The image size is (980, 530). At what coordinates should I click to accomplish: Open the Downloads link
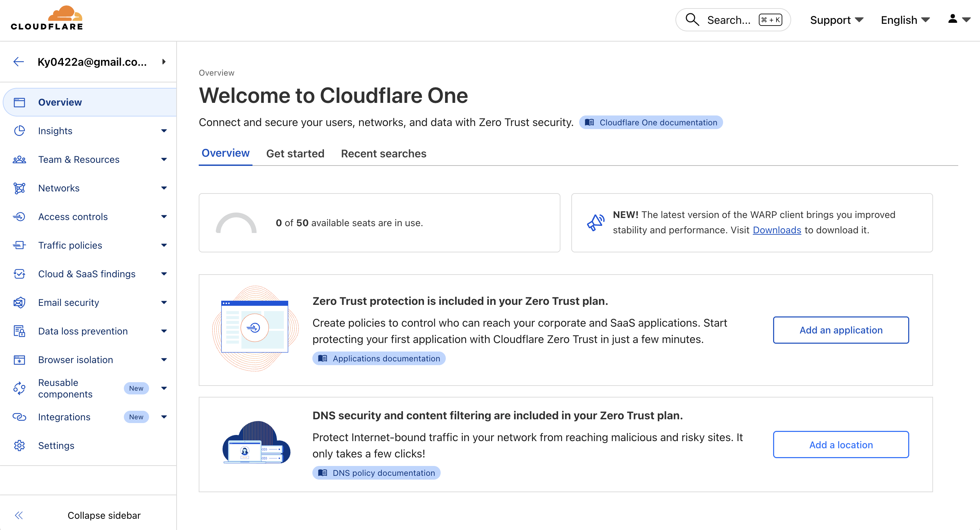(777, 230)
